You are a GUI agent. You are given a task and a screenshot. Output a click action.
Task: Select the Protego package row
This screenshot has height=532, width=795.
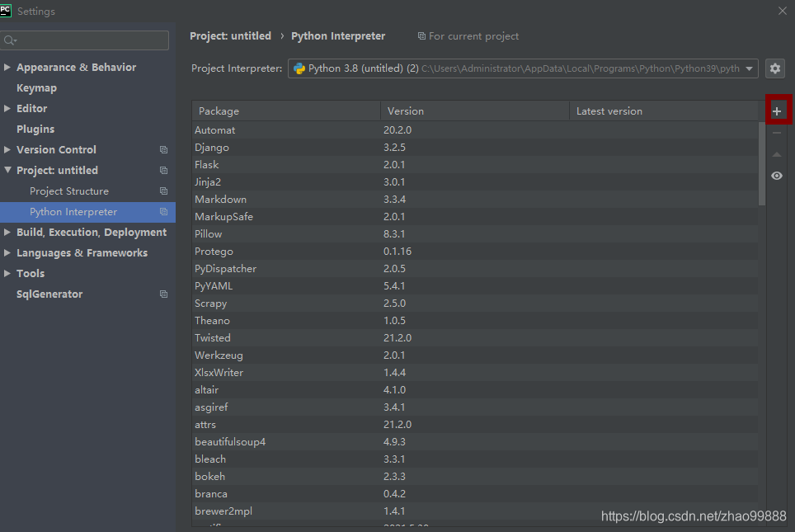tap(475, 251)
